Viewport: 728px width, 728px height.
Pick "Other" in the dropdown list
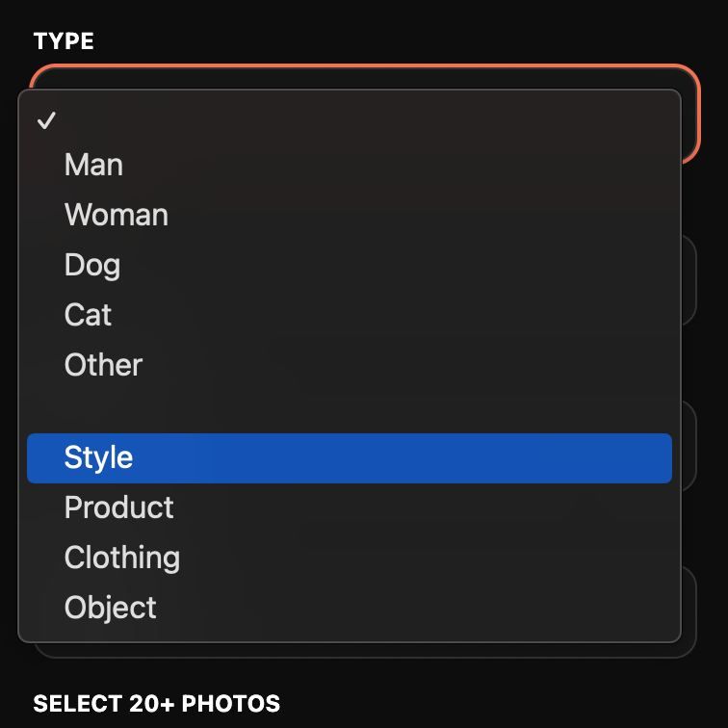coord(103,365)
